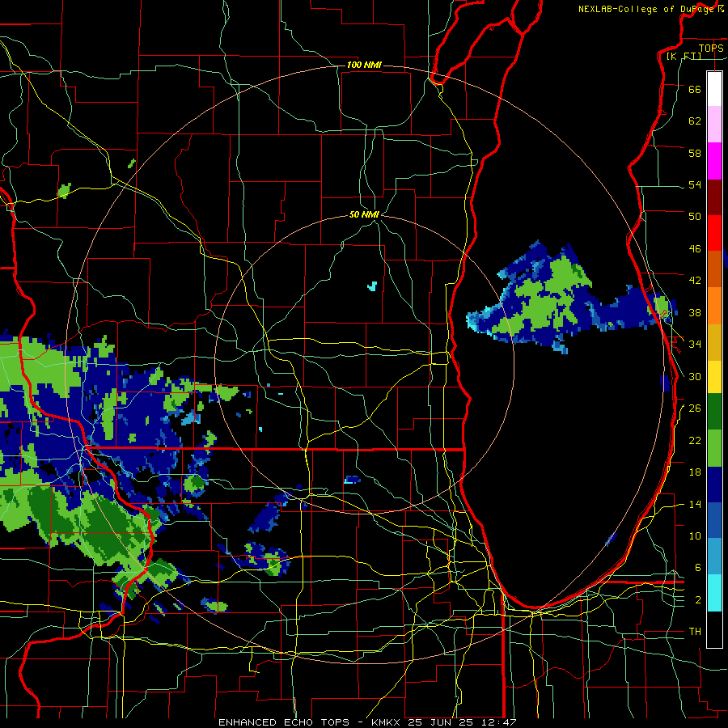Click the dark orange swatch near 42 kft
Viewport: 728px width, 728px height.
[714, 269]
